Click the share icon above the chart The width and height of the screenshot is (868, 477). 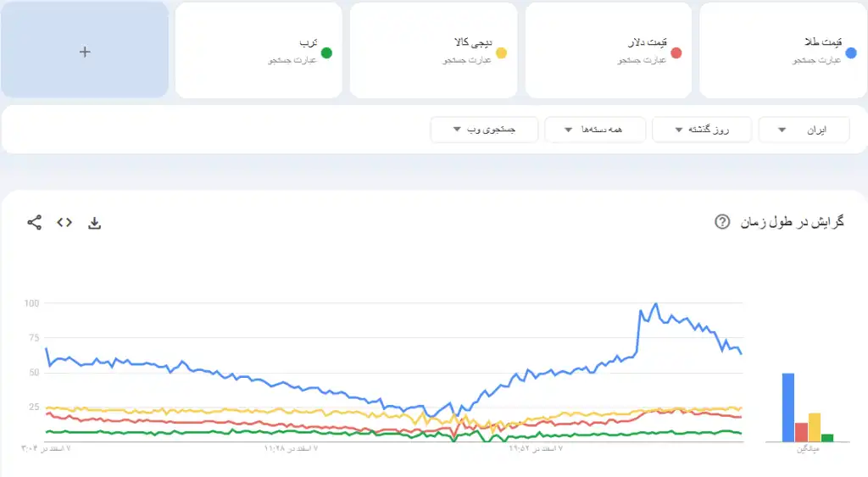click(35, 223)
